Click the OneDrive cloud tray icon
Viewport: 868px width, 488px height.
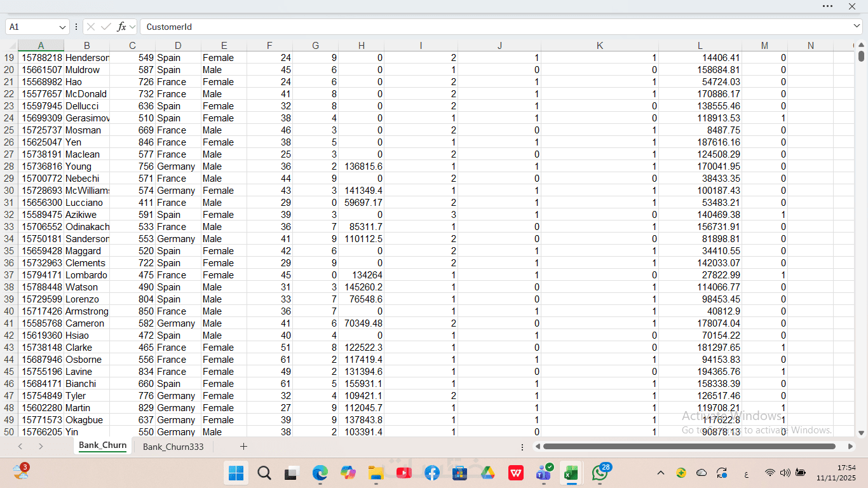tap(702, 473)
